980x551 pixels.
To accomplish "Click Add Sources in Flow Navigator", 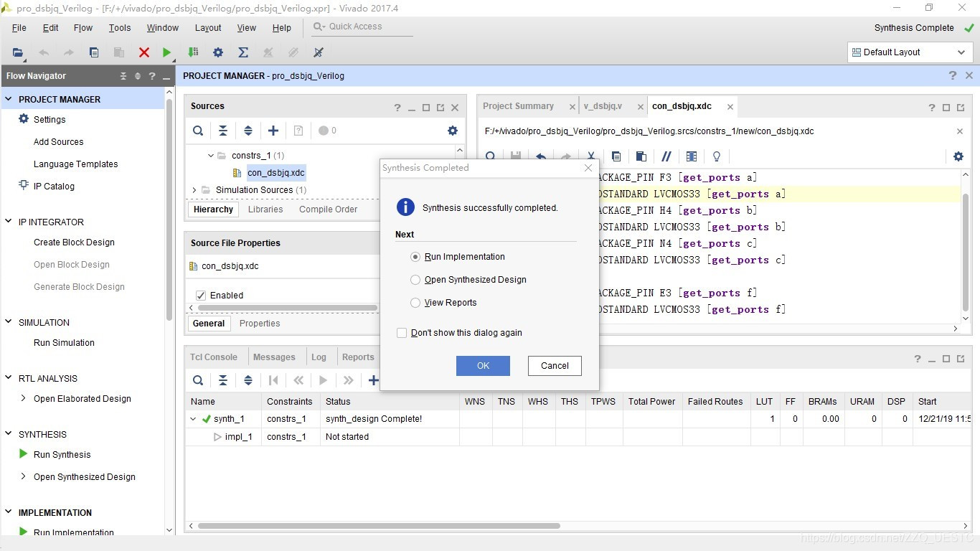I will click(x=58, y=142).
